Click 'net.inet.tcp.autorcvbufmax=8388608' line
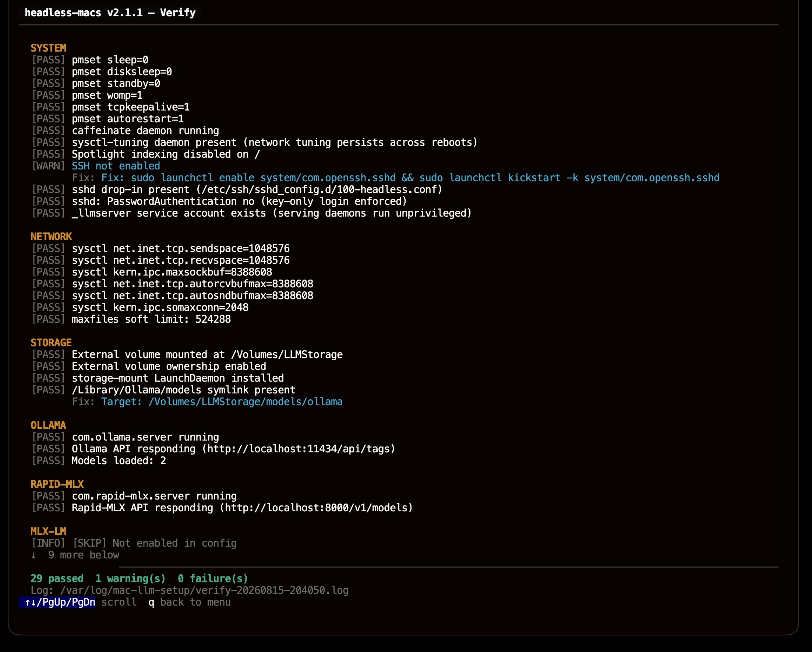 coord(193,284)
